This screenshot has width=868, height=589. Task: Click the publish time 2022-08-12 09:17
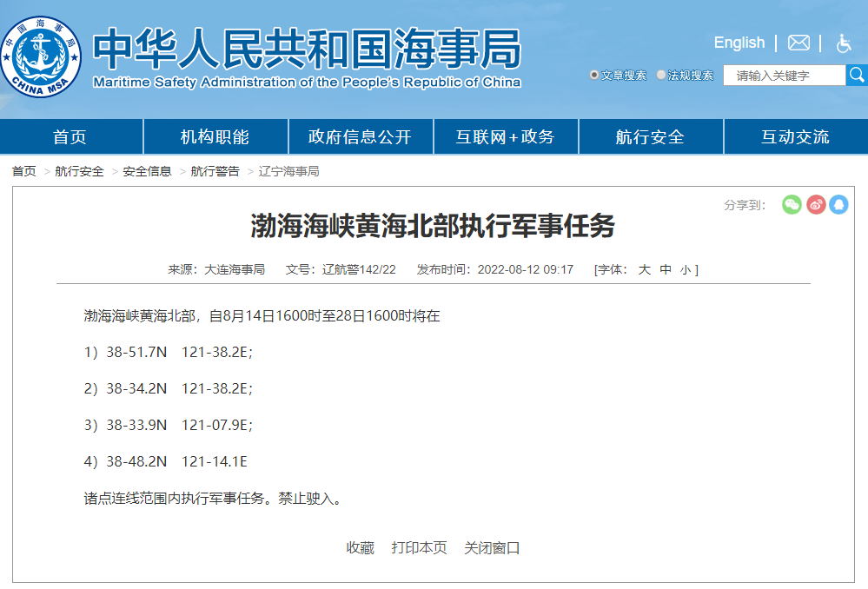(x=526, y=269)
